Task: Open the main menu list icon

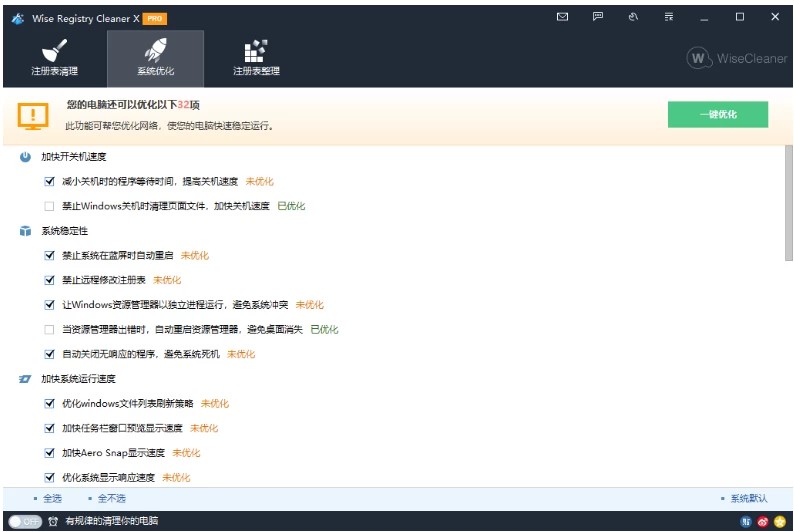Action: pyautogui.click(x=669, y=17)
